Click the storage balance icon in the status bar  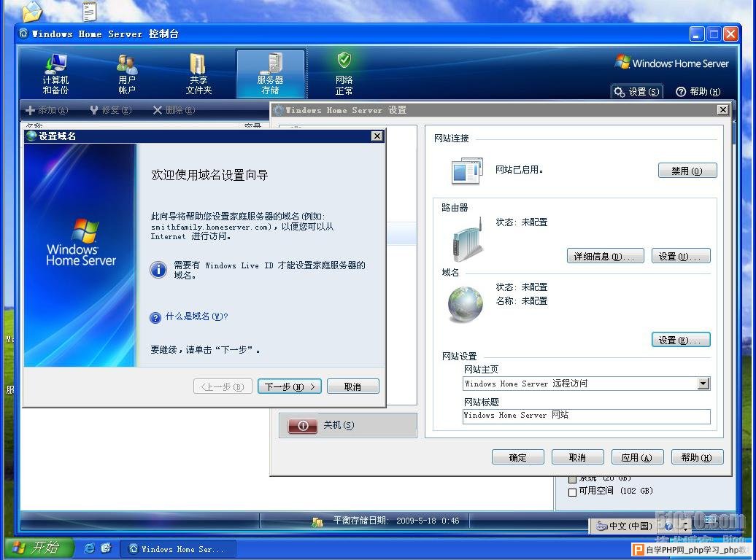click(317, 521)
